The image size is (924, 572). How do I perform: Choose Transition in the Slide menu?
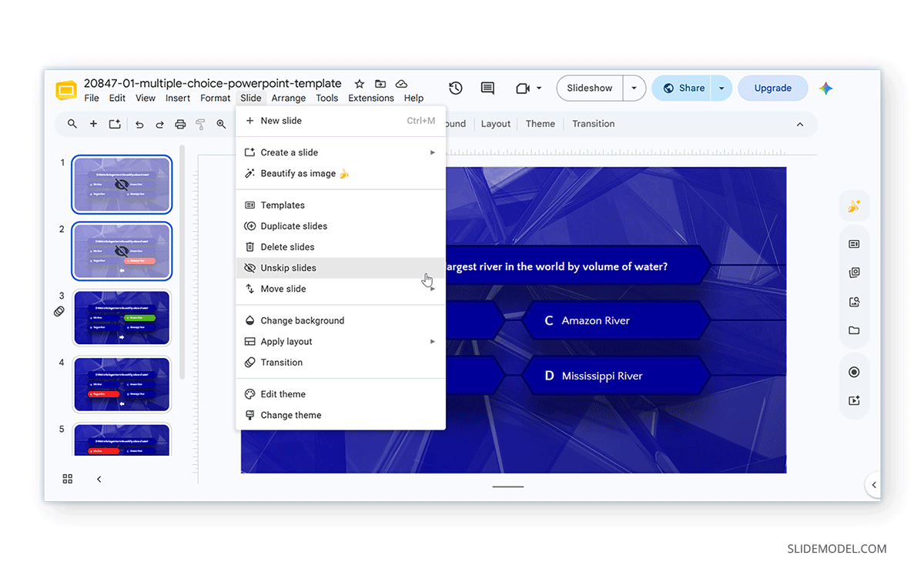click(340, 363)
